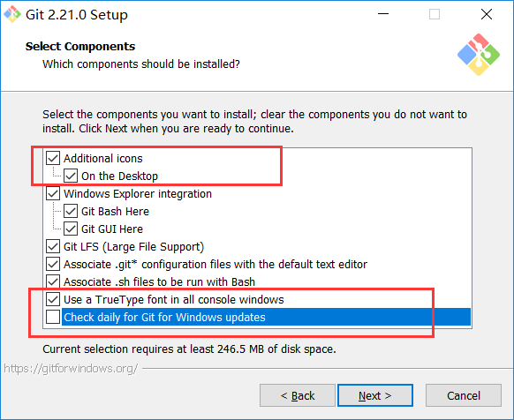Uncheck Associate .sh files with Bash
This screenshot has height=420, width=514.
[53, 281]
